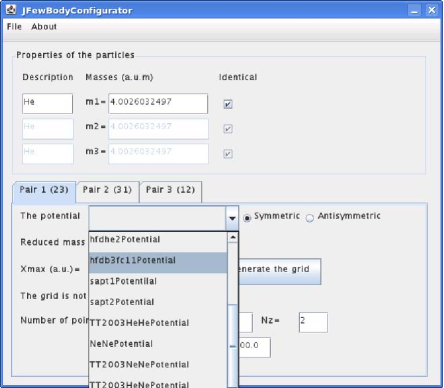Collapse the potential dropdown with its arrow

tap(232, 218)
